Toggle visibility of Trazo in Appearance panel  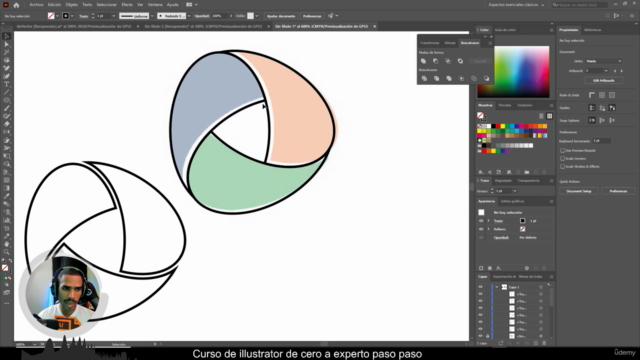pyautogui.click(x=481, y=221)
